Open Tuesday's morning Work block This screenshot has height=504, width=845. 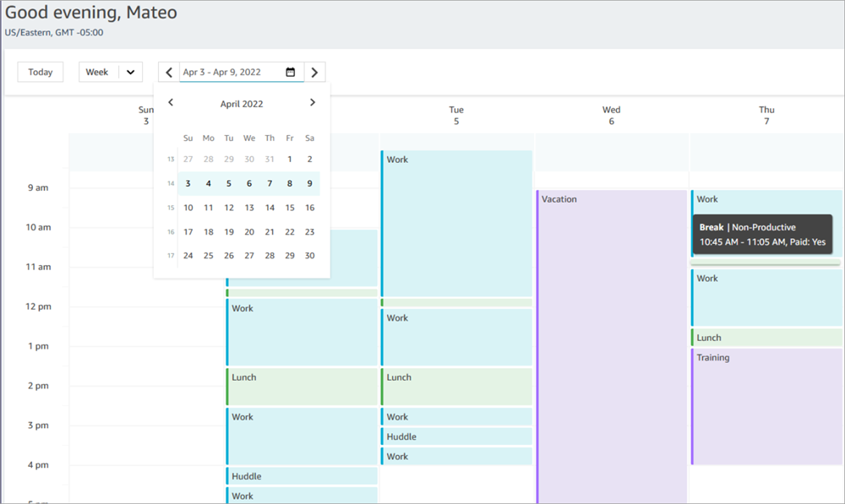457,224
